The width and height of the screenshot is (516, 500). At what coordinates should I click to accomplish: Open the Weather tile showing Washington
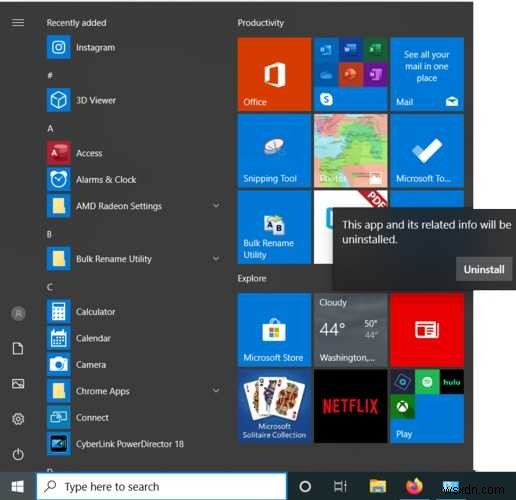(x=351, y=330)
